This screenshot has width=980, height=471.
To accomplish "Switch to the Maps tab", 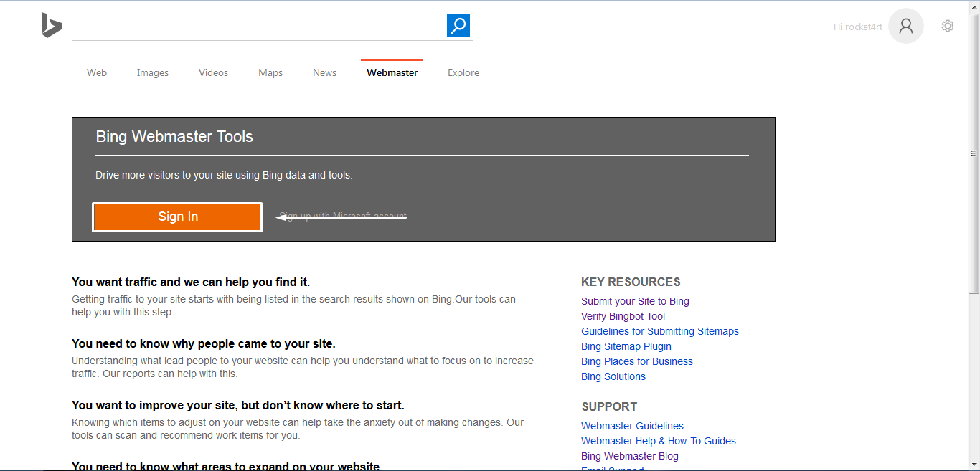I will tap(270, 72).
